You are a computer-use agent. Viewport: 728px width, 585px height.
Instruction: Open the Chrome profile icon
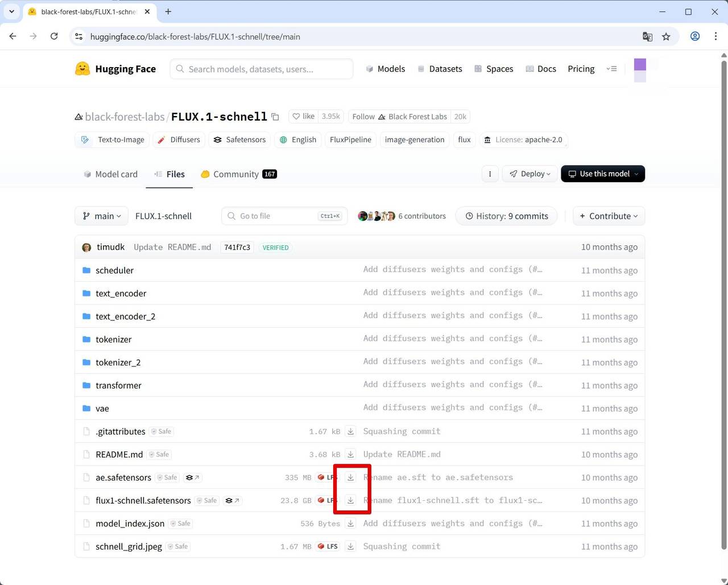coord(695,36)
